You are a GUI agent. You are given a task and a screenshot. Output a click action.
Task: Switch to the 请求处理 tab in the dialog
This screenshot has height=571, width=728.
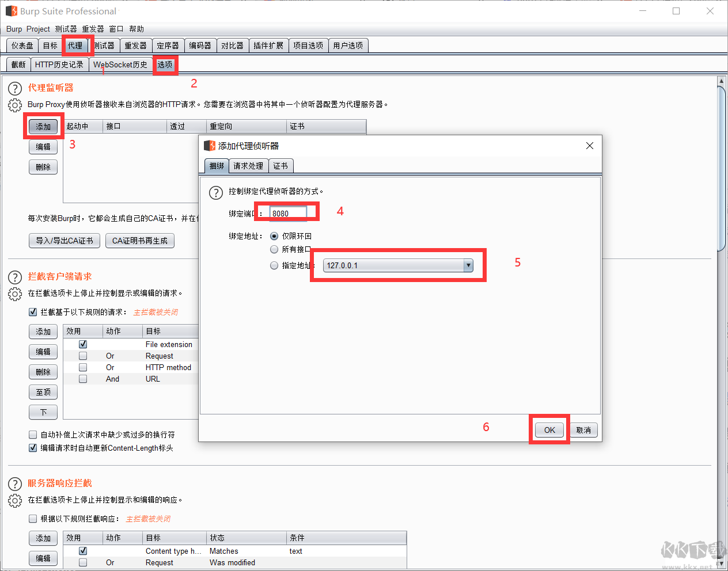coord(248,166)
